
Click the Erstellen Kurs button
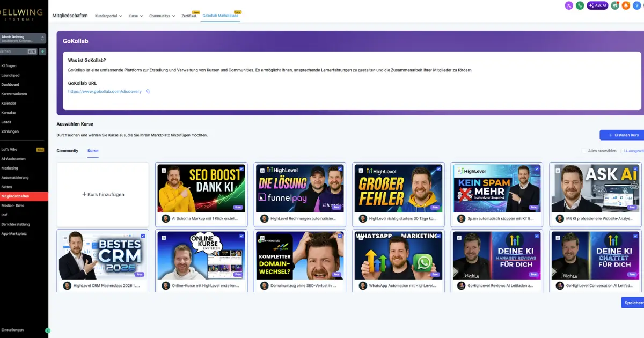point(623,135)
